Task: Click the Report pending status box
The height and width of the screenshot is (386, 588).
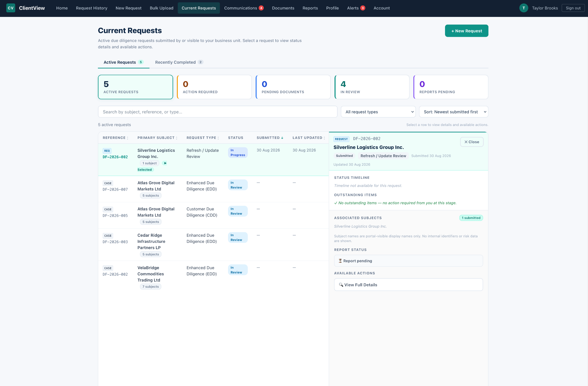Action: point(408,261)
